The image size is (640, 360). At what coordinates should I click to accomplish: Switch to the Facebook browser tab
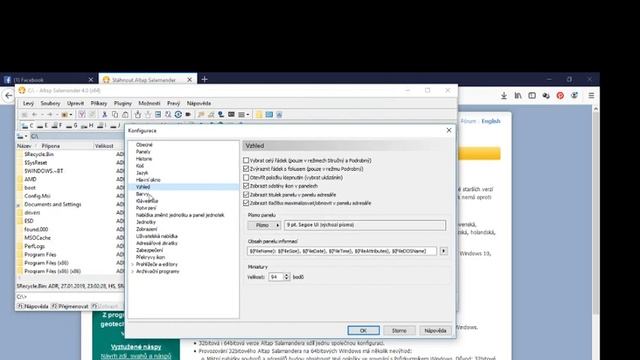click(48, 79)
